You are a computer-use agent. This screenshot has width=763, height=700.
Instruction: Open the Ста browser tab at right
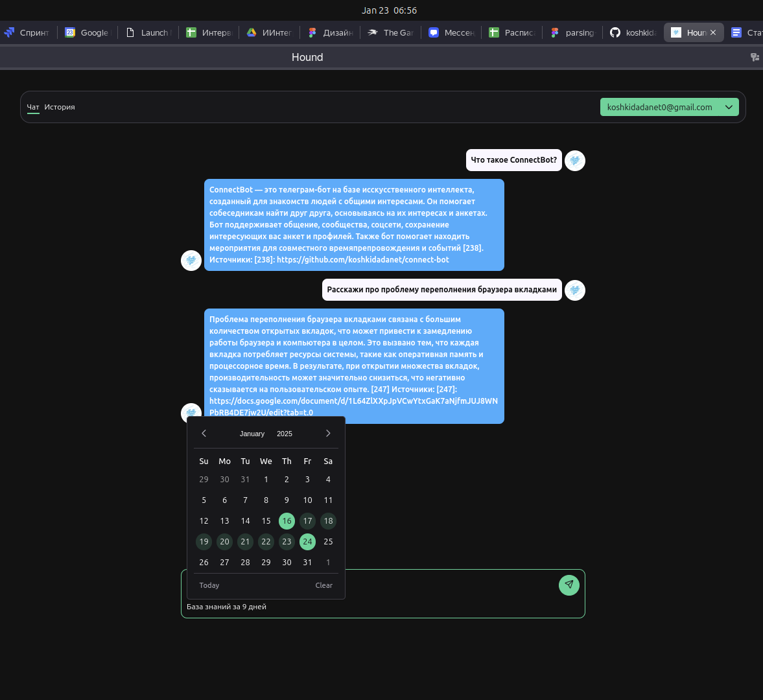[746, 32]
